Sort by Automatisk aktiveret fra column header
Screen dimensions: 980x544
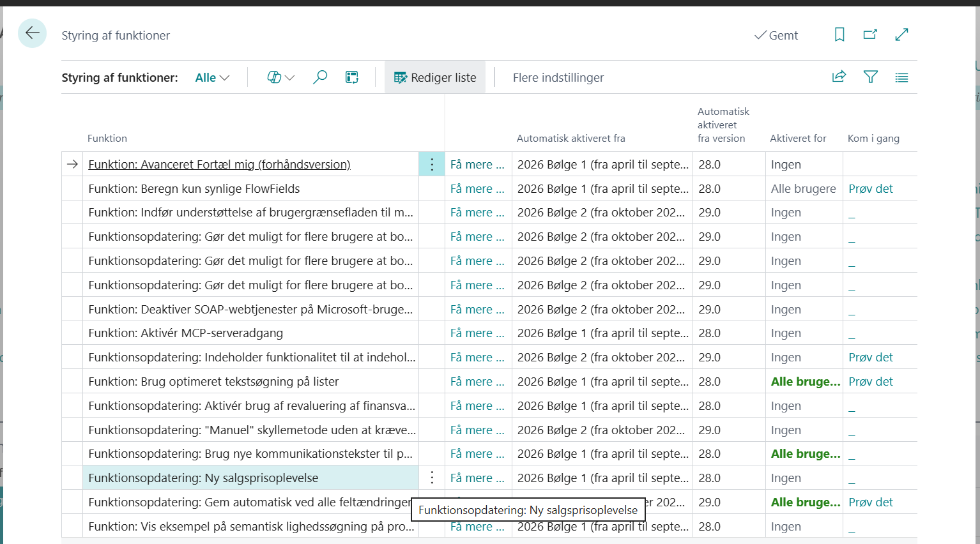[570, 138]
